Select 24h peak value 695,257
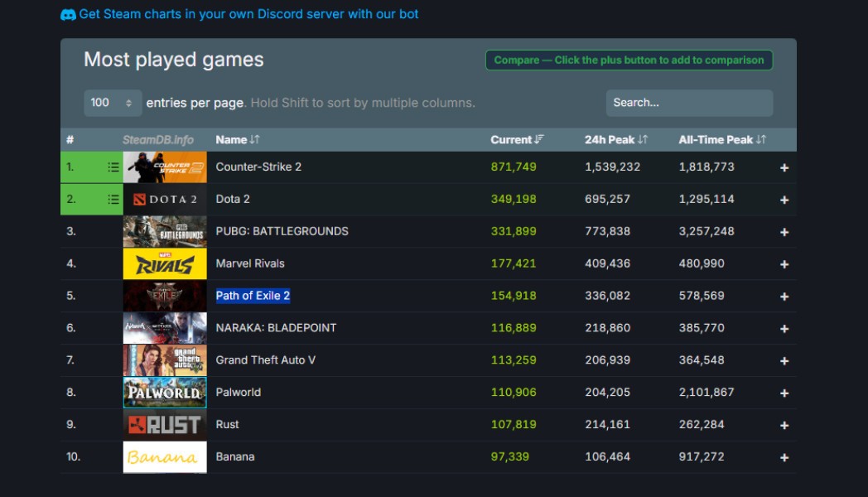Image resolution: width=868 pixels, height=497 pixels. (607, 200)
